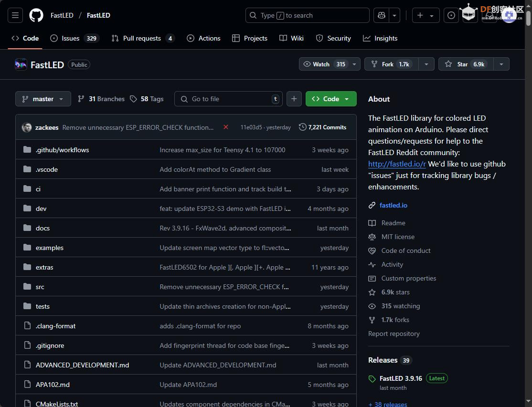Click the MIT license scale icon
The image size is (532, 407).
pos(372,237)
